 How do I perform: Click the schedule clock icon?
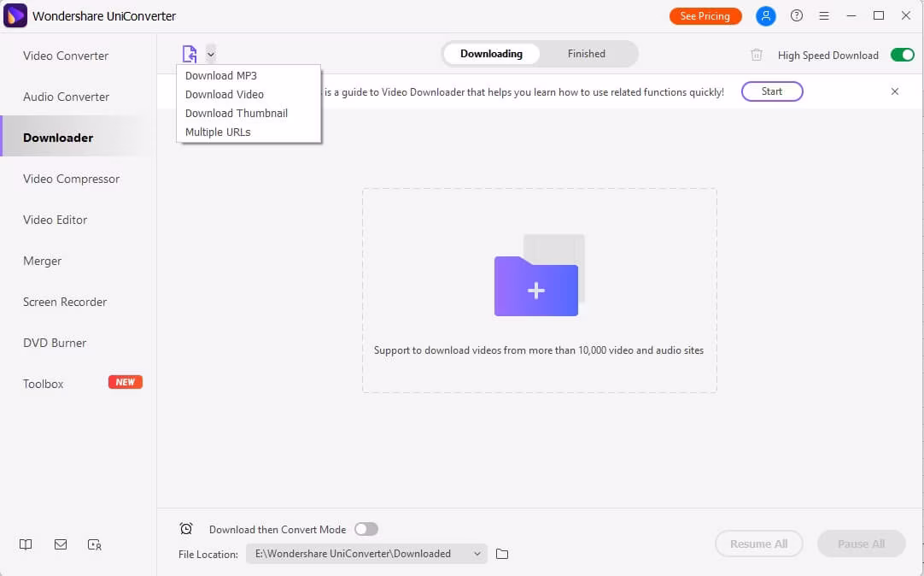pyautogui.click(x=186, y=529)
